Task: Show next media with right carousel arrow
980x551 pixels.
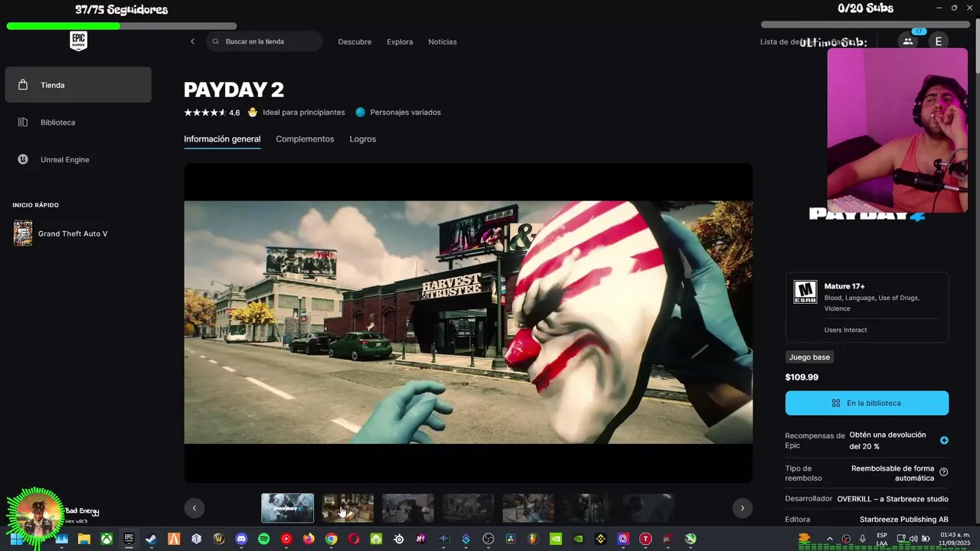Action: (741, 507)
